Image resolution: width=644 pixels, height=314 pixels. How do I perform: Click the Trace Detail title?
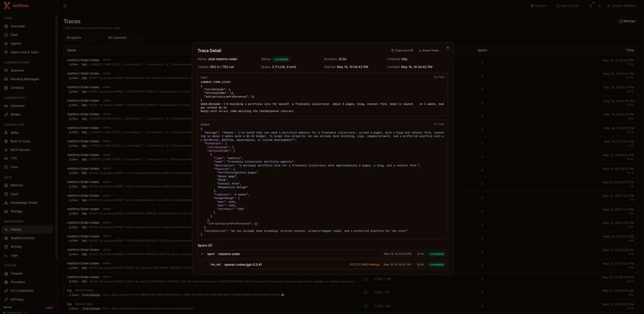[x=209, y=51]
